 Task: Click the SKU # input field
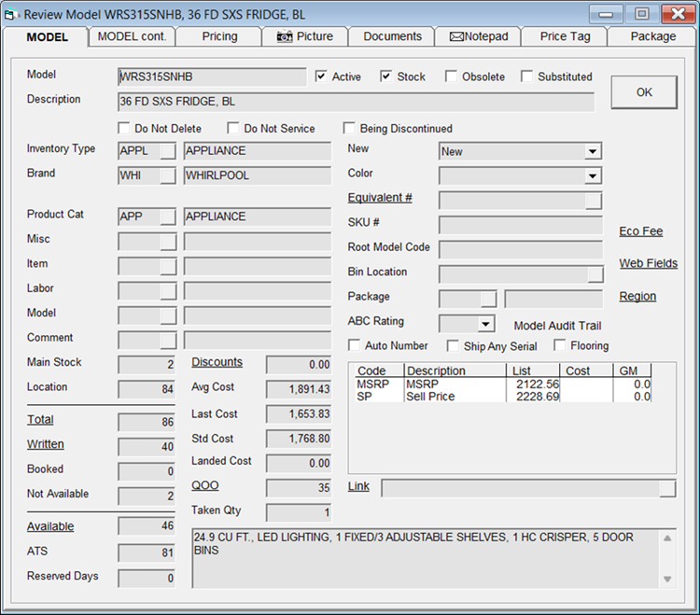520,224
